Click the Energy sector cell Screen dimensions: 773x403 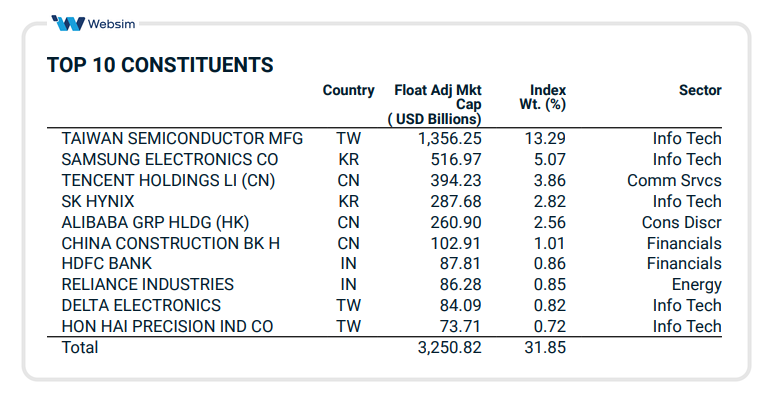point(697,285)
